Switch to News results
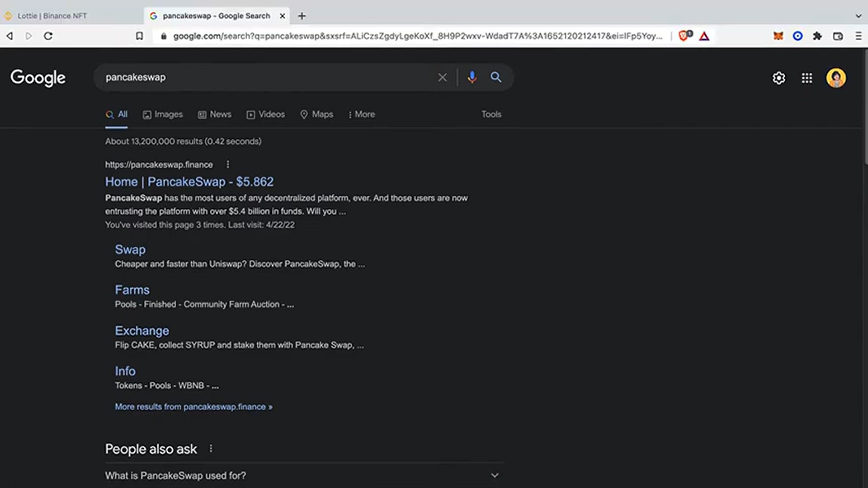Viewport: 868px width, 488px height. click(x=215, y=114)
